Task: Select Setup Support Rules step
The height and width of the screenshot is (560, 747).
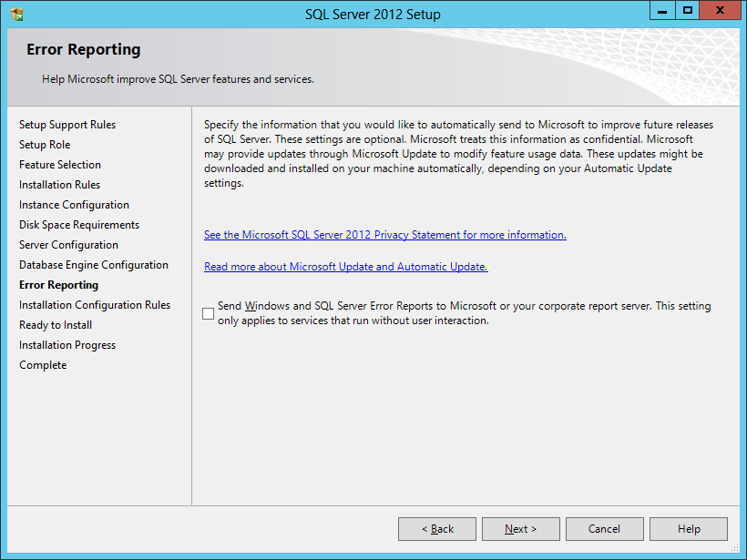Action: pyautogui.click(x=67, y=125)
